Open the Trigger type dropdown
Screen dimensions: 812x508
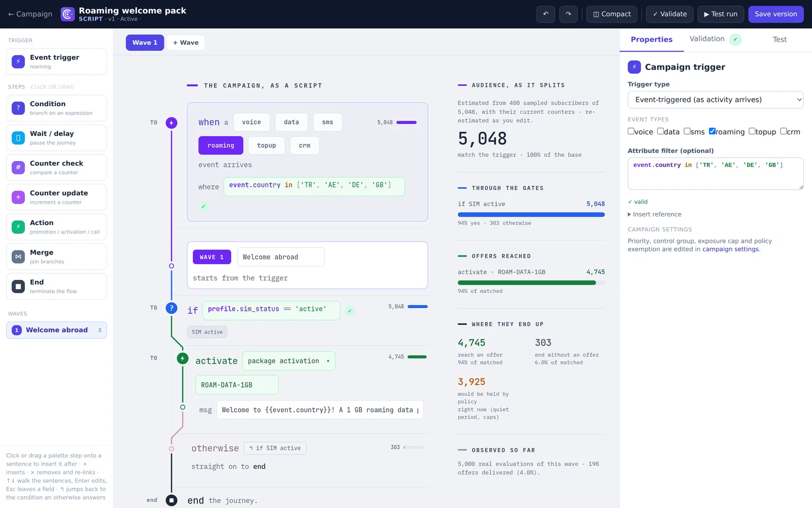tap(716, 100)
